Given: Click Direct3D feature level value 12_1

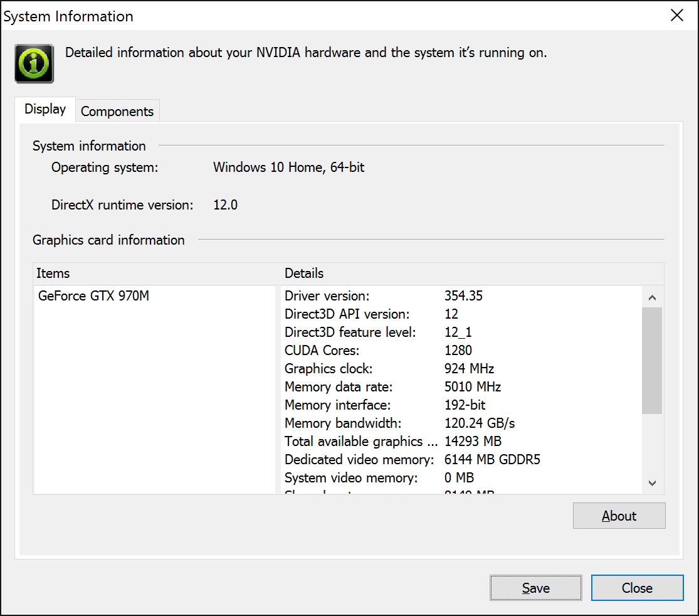Looking at the screenshot, I should (458, 332).
